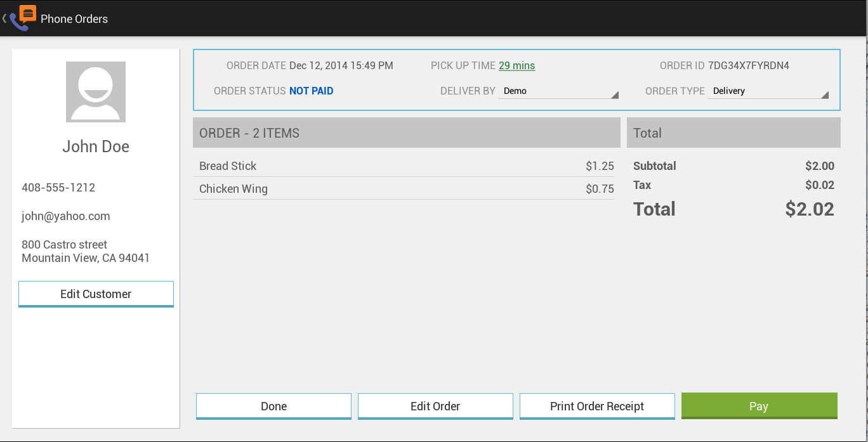Select the Chicken Wing order item
The height and width of the screenshot is (442, 868).
pos(404,189)
